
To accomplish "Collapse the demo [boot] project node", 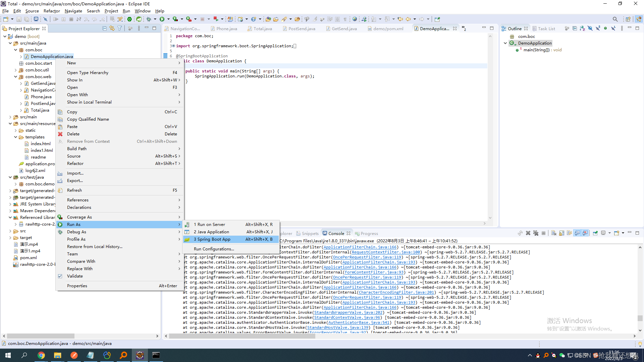I will (5, 37).
